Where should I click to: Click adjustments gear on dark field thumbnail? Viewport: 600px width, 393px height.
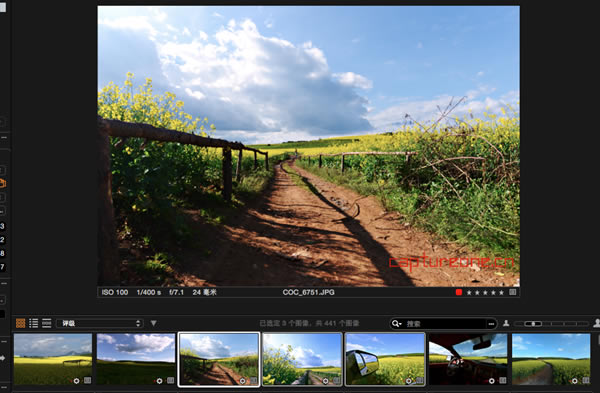[x=159, y=381]
